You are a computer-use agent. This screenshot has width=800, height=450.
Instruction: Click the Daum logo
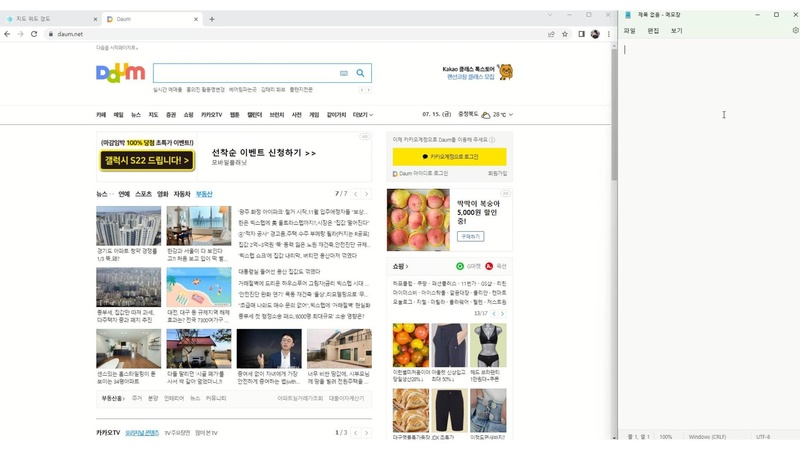click(120, 73)
